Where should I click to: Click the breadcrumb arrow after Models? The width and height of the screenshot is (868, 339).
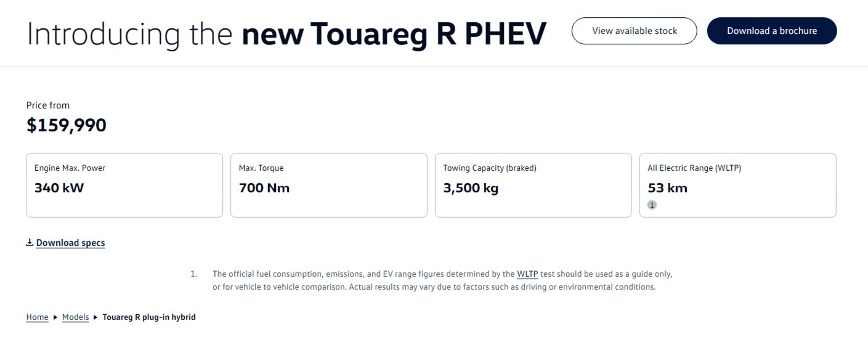pyautogui.click(x=95, y=317)
